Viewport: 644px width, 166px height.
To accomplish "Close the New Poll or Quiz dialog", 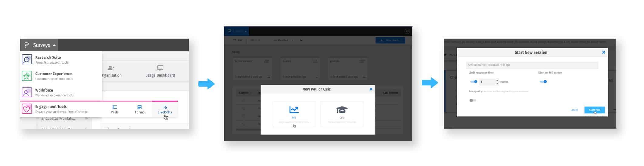I will point(371,89).
